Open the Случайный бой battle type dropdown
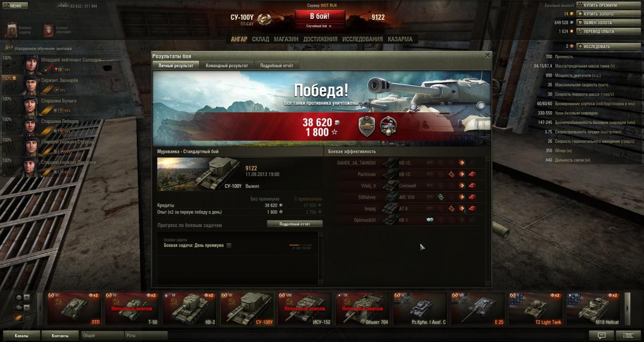Viewport: 644px width, 342px height. [319, 26]
